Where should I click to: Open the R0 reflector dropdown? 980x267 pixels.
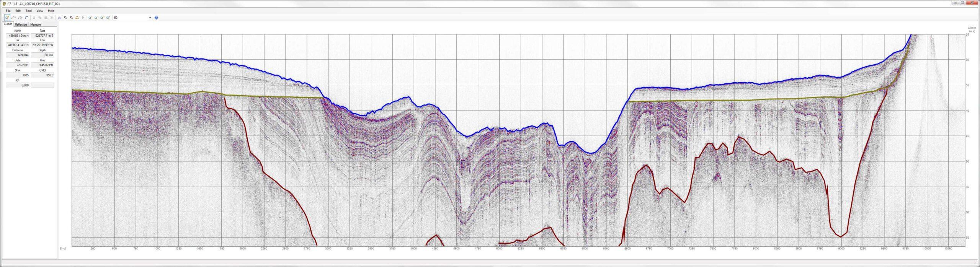[x=150, y=18]
